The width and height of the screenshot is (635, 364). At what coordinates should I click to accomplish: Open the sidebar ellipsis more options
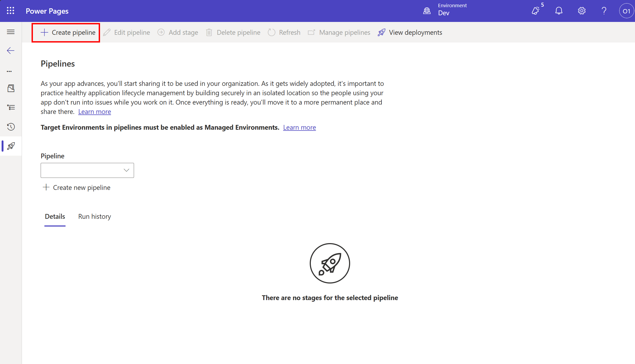[x=9, y=71]
